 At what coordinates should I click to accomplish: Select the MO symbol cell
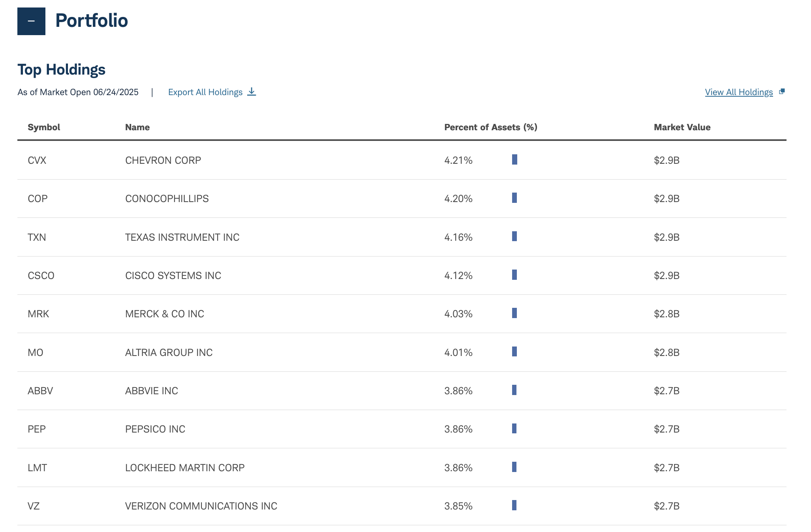(36, 352)
